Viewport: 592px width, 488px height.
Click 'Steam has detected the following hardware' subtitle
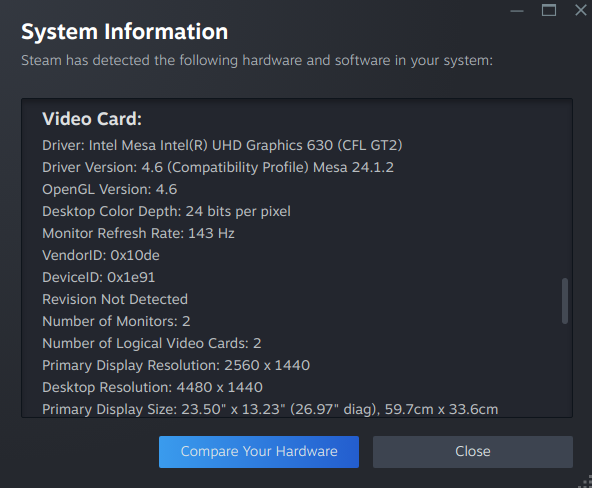click(x=257, y=60)
